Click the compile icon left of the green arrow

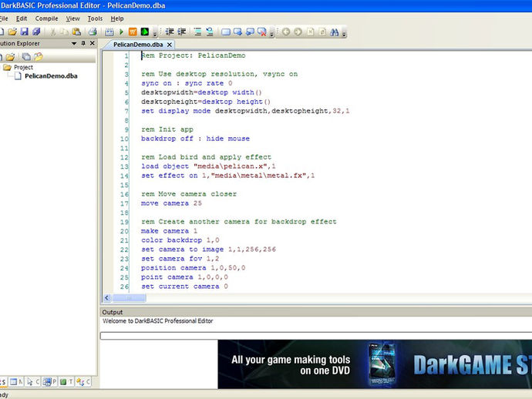click(109, 32)
